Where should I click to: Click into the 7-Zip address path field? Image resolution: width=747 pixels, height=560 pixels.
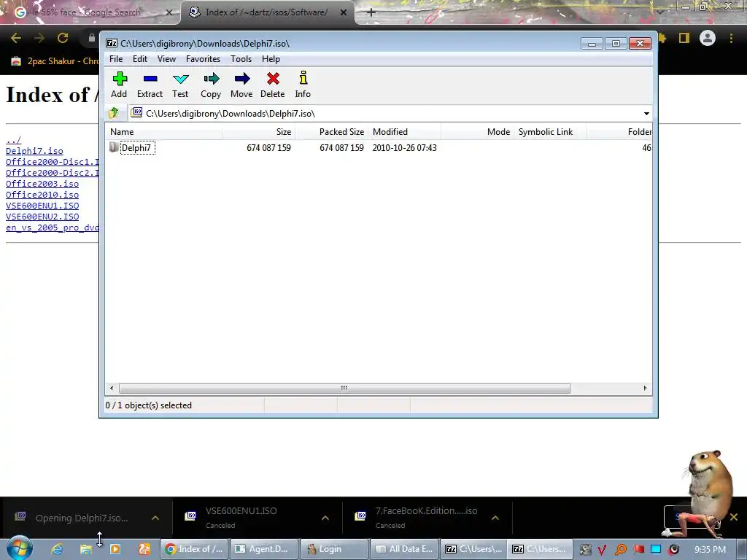click(384, 113)
